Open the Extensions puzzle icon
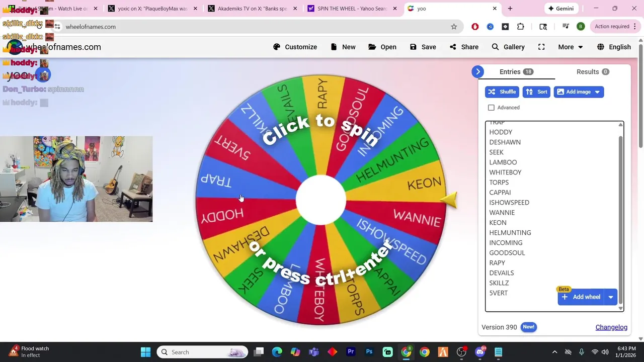The width and height of the screenshot is (644, 362). pyautogui.click(x=521, y=27)
